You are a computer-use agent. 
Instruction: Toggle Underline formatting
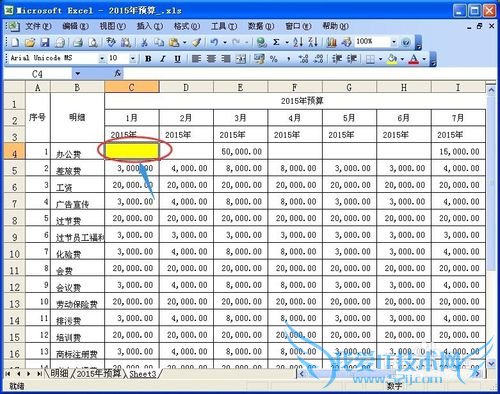point(178,59)
